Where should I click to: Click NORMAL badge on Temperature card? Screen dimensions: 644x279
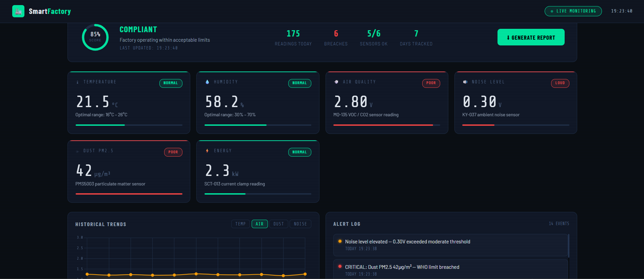point(171,83)
